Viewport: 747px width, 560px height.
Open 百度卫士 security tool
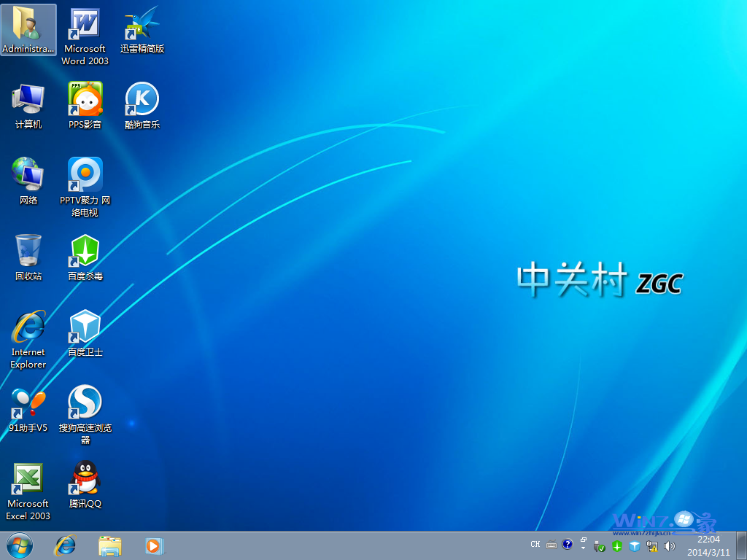(x=85, y=324)
